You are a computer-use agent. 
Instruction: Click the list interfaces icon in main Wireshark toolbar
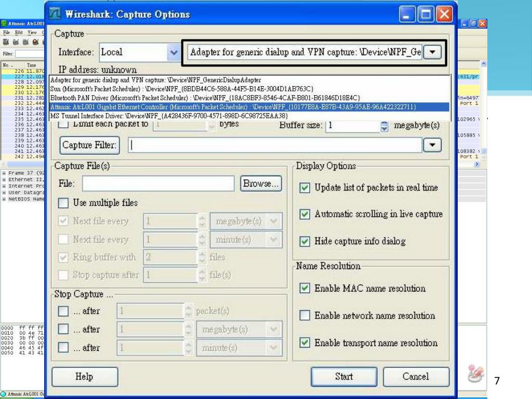point(5,42)
